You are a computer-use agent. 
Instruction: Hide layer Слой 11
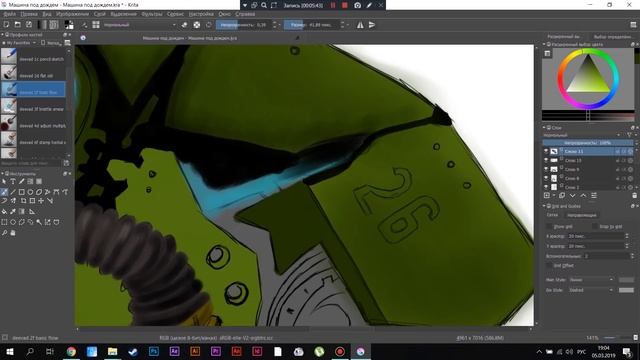click(546, 151)
